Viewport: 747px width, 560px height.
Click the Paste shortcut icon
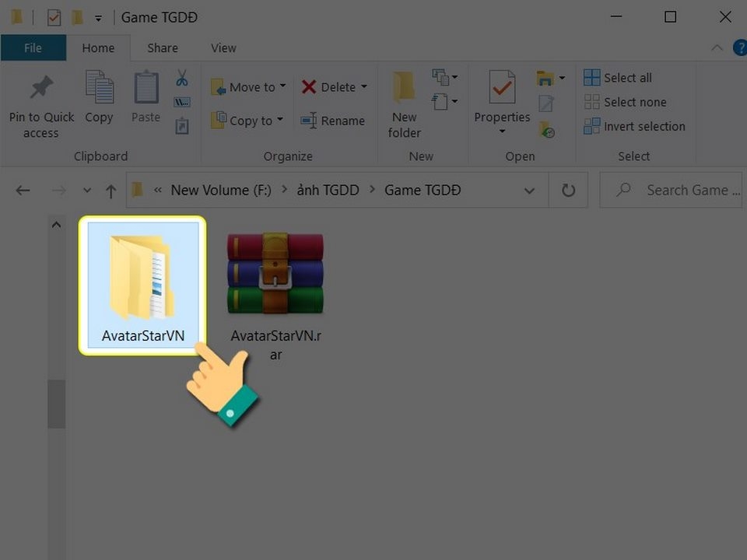[x=182, y=126]
